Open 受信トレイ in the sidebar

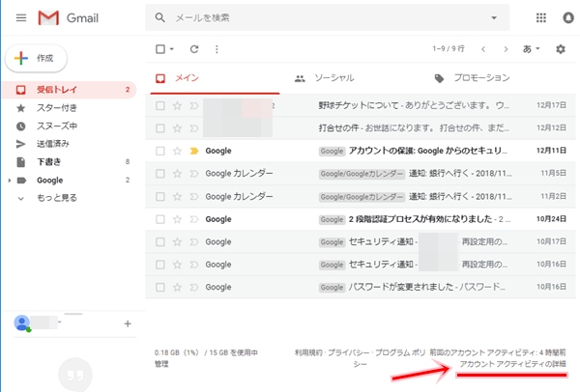click(70, 90)
